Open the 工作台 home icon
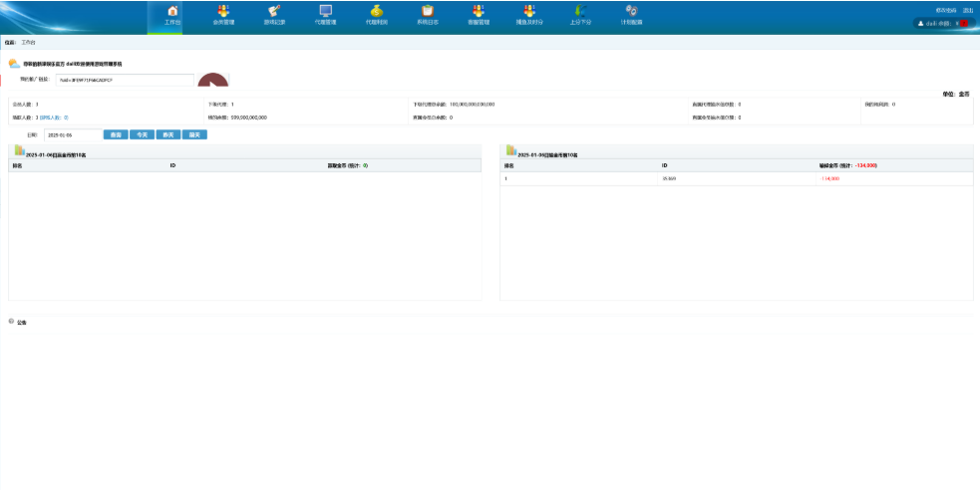Viewport: 980px width, 490px height. click(172, 11)
